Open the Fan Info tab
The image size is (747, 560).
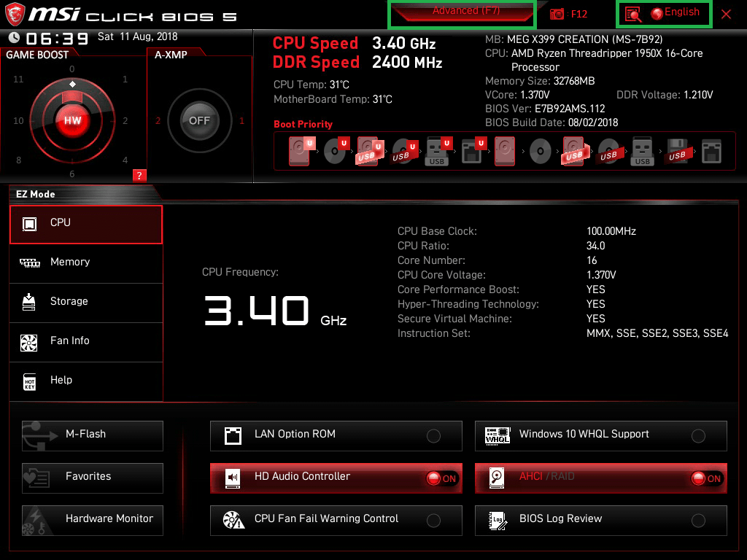tap(86, 342)
